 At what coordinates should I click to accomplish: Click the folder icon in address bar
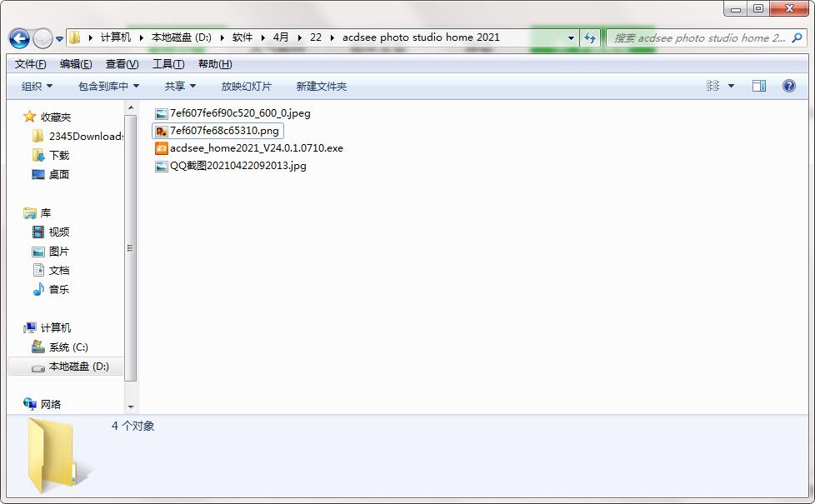tap(75, 37)
